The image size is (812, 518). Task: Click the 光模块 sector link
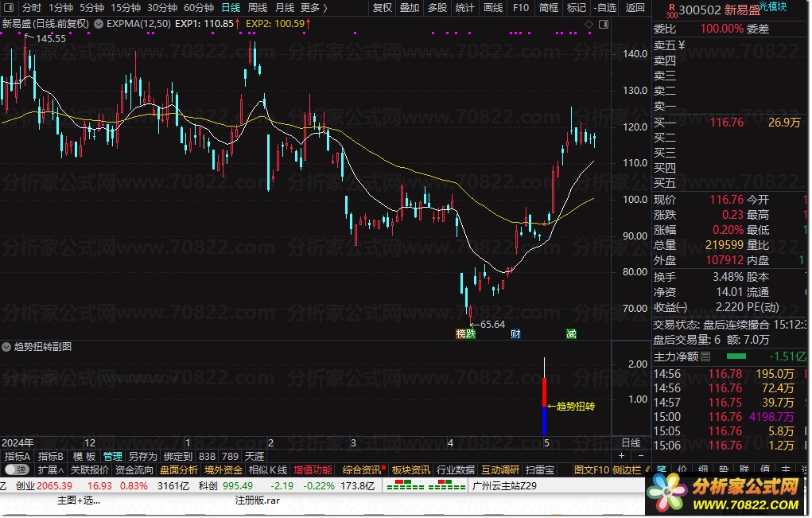(773, 6)
